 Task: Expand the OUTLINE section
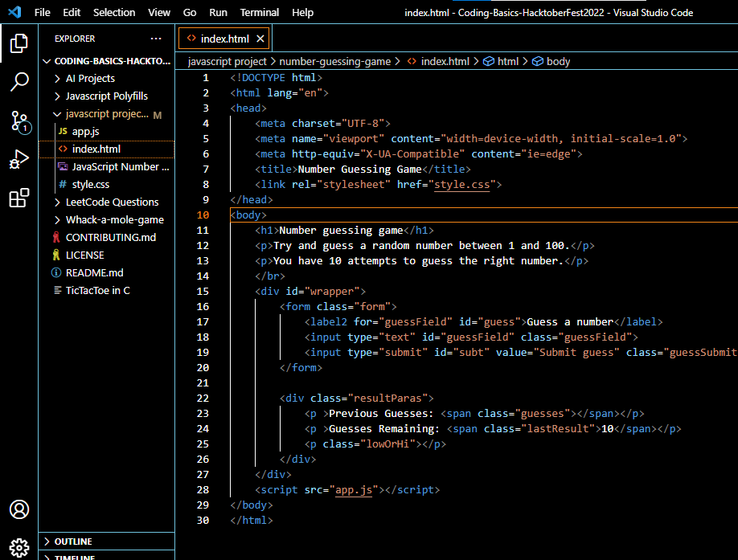(x=73, y=542)
